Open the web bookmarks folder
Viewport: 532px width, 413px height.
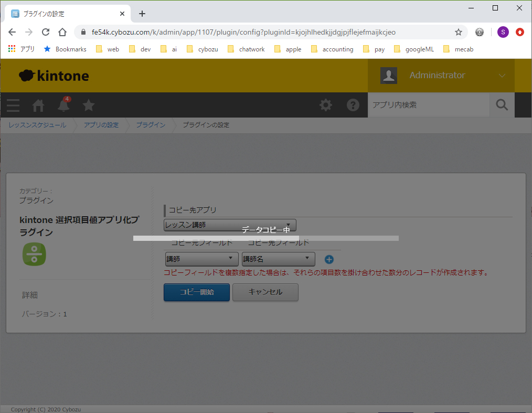(x=108, y=49)
